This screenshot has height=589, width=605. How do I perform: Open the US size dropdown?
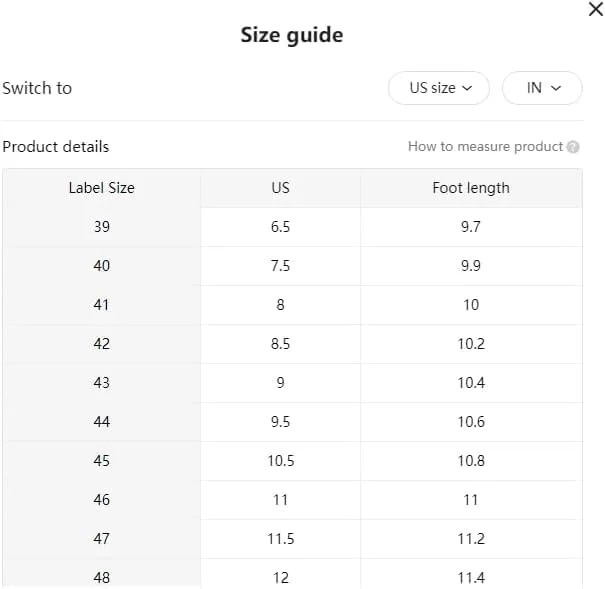pyautogui.click(x=439, y=88)
